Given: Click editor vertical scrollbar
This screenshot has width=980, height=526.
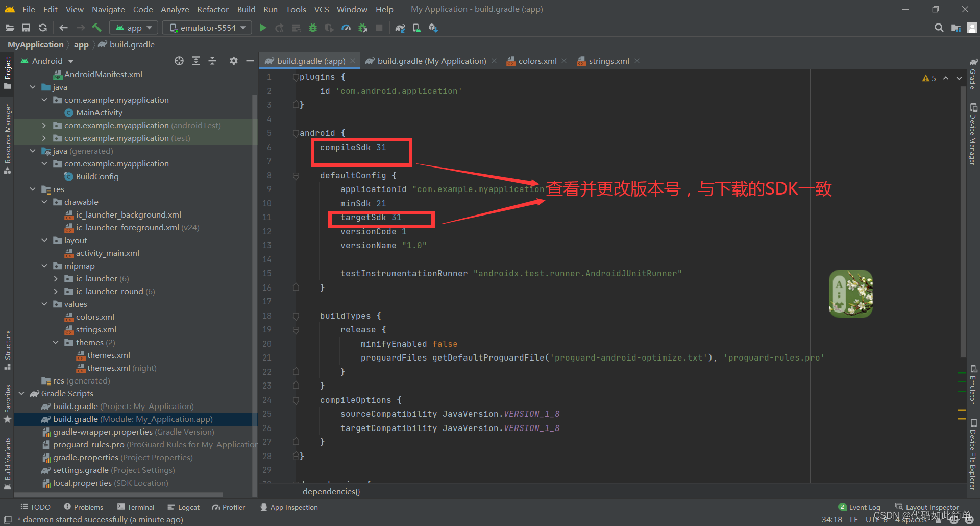Looking at the screenshot, I should [963, 222].
